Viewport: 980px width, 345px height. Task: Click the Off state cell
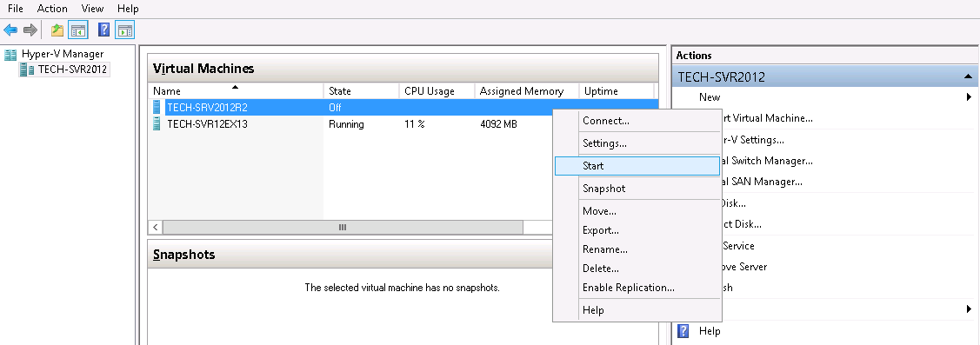click(335, 108)
